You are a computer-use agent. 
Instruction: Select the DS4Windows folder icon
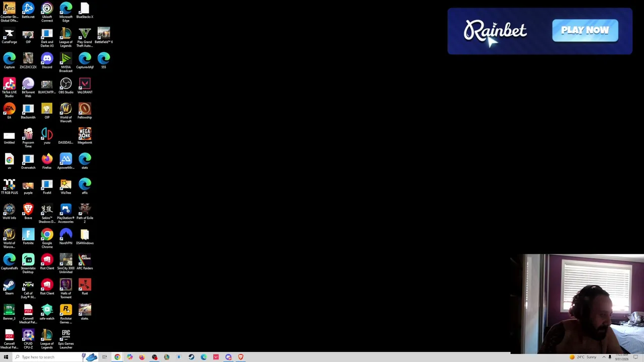tap(85, 237)
